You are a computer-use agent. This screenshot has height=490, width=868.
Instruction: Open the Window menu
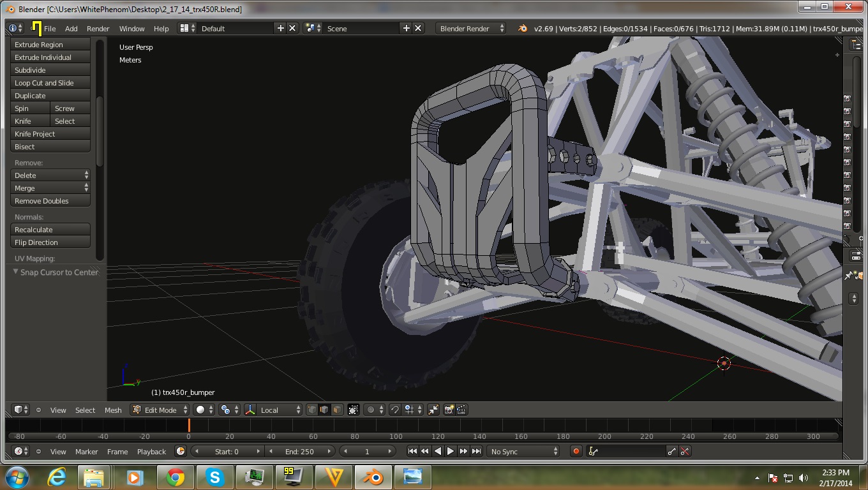click(x=131, y=28)
